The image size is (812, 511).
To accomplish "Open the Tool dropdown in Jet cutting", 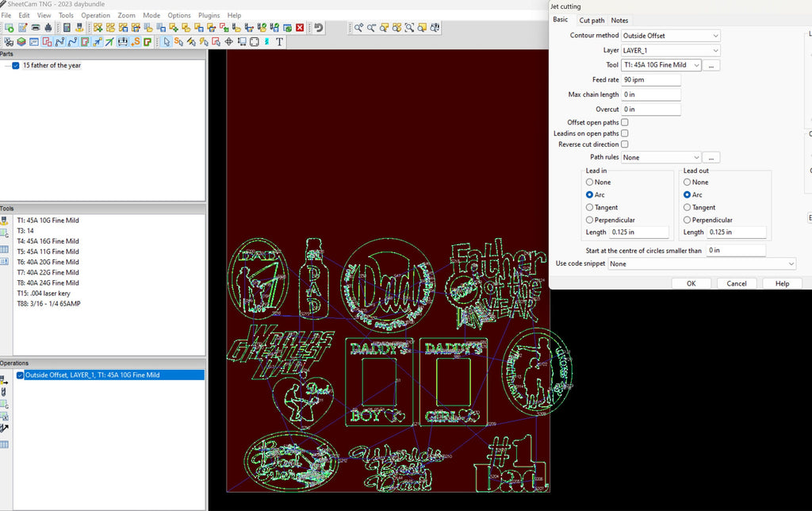I will click(661, 65).
